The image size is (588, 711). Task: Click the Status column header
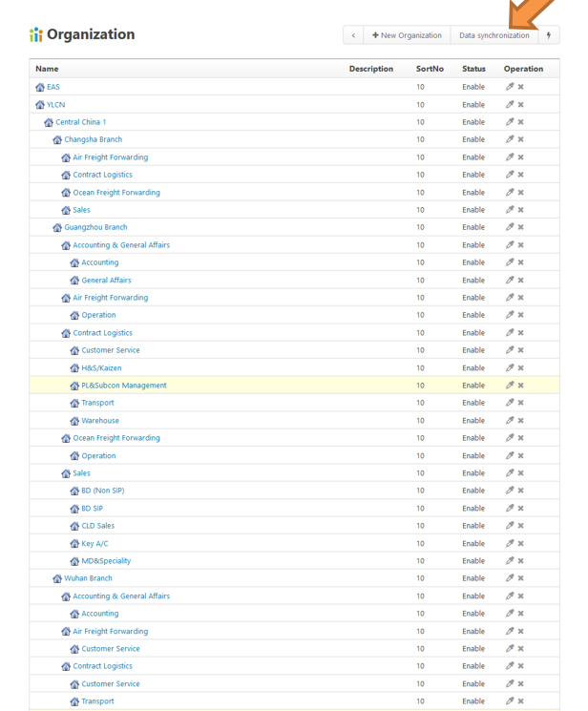click(473, 69)
